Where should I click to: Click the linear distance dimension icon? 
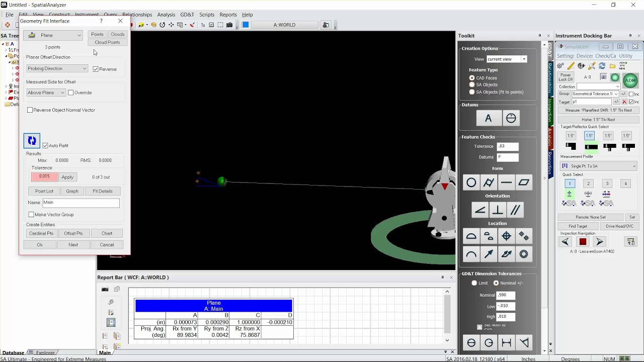click(507, 342)
